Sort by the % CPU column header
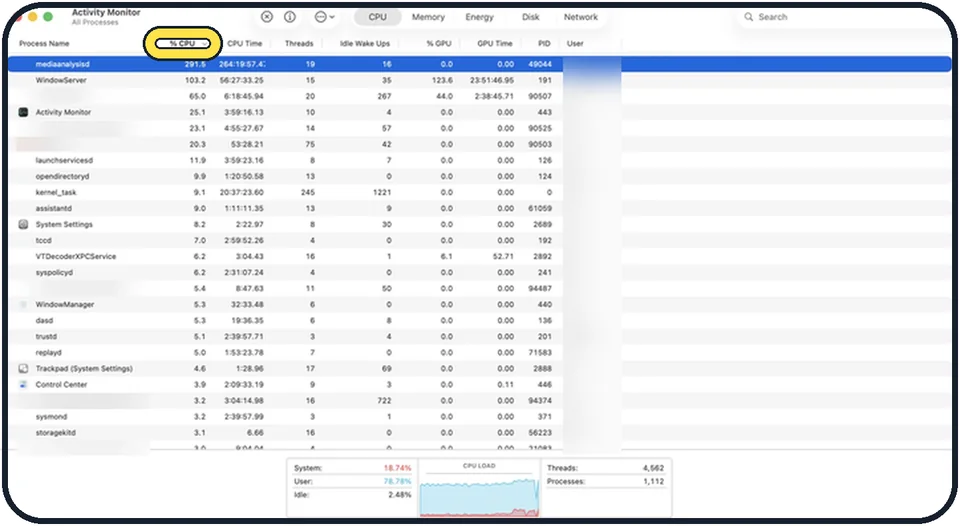Screen dimensions: 960x526 pyautogui.click(x=182, y=43)
